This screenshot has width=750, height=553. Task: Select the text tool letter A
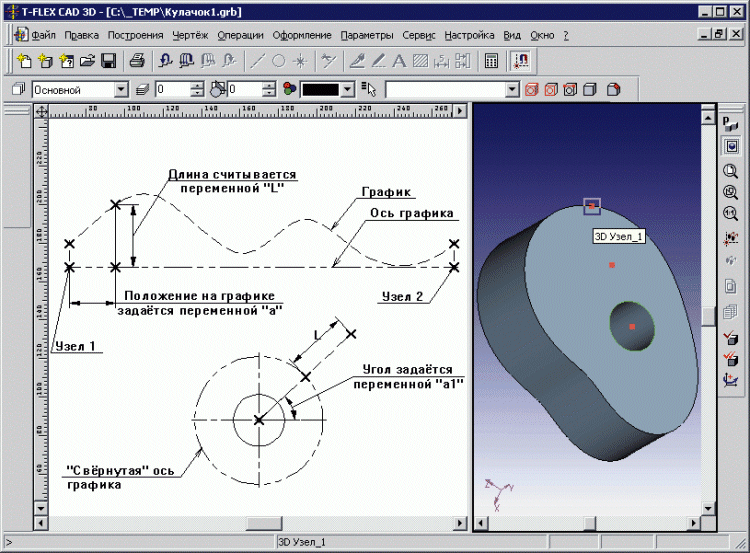click(x=399, y=61)
